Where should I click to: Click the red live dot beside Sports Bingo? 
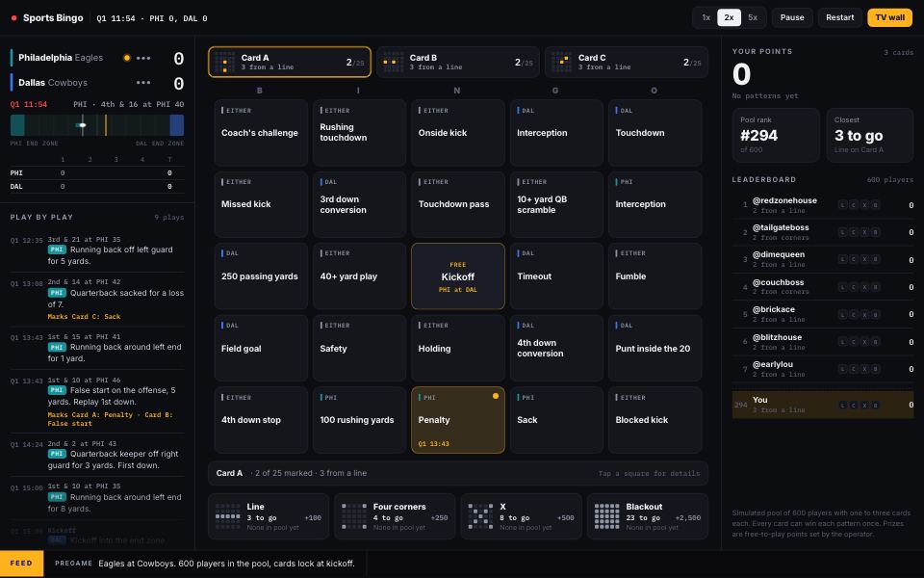tap(14, 18)
